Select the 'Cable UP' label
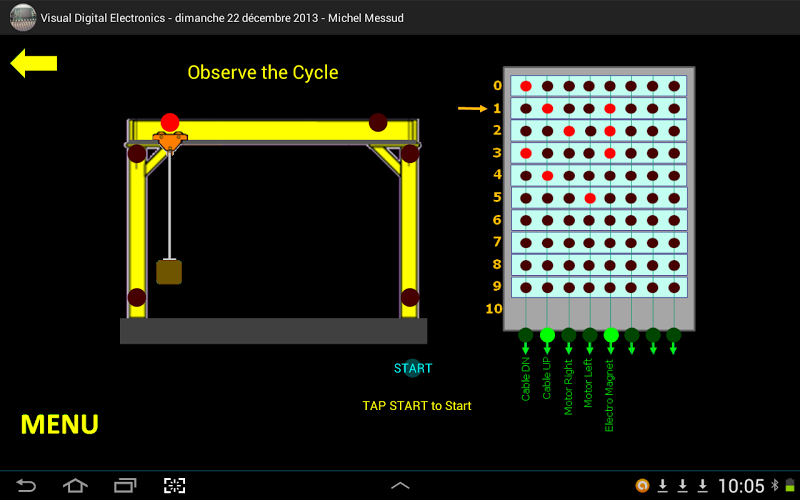 547,379
